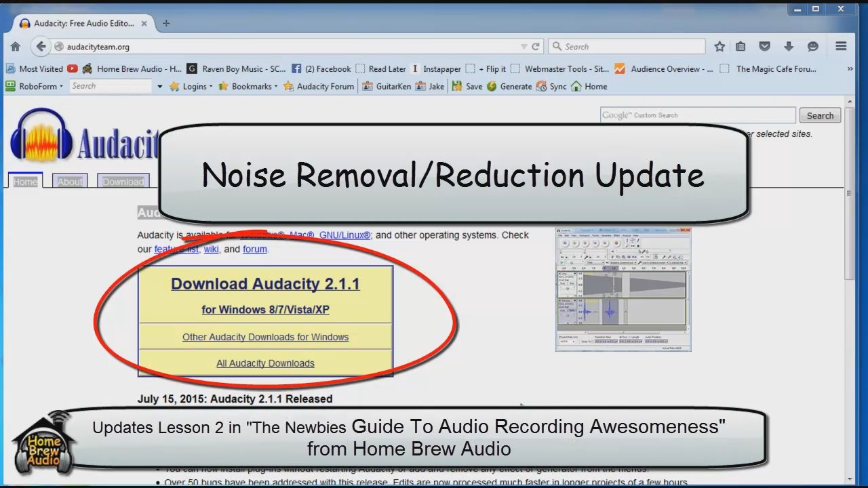The image size is (868, 488).
Task: Open Other Audacity Downloads for Windows
Action: click(x=265, y=337)
